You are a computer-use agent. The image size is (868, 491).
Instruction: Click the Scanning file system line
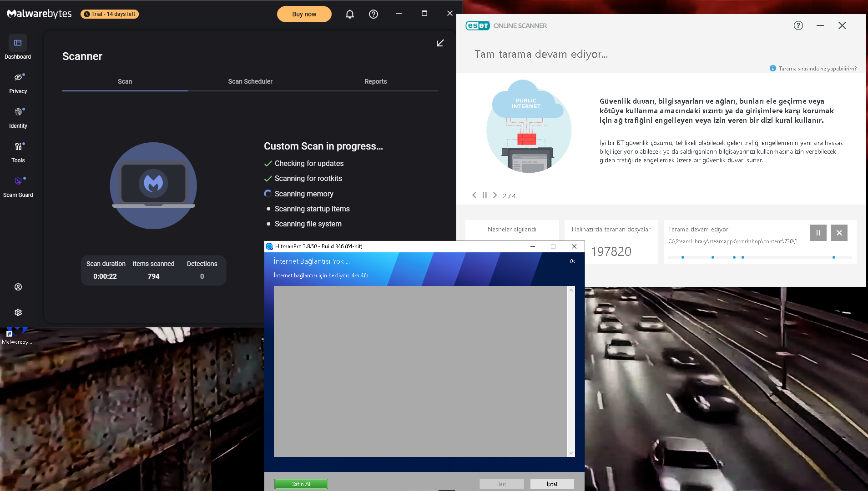click(308, 224)
